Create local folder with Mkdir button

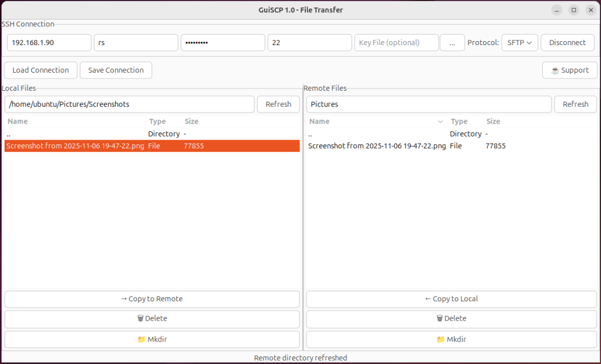(152, 339)
